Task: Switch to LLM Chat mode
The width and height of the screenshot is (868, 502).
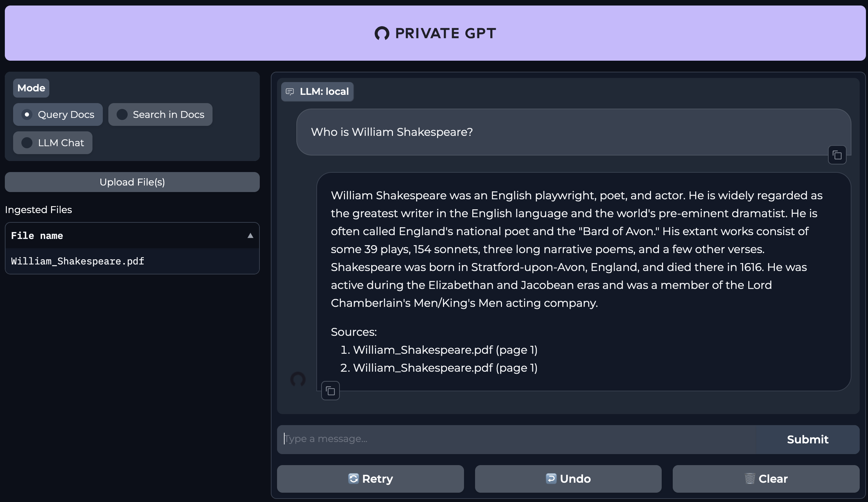Action: click(53, 143)
